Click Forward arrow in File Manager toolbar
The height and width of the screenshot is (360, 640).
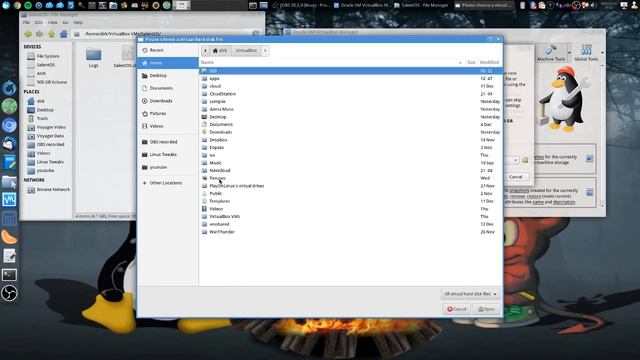[x=40, y=34]
